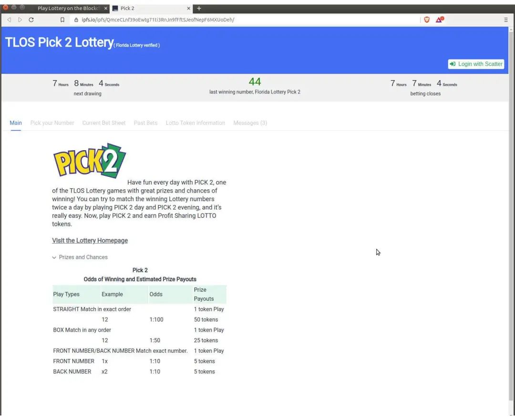Click the Odds of Winning table subtitle
The image size is (515, 420).
[140, 279]
